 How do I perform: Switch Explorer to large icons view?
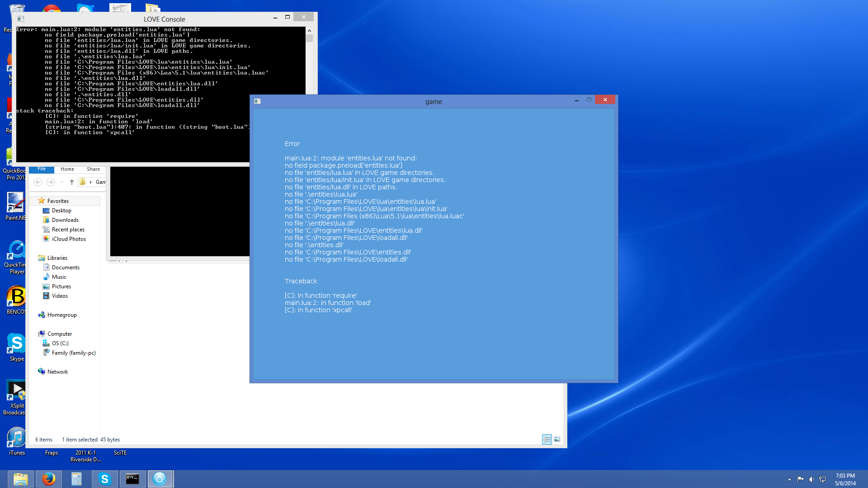[x=557, y=439]
